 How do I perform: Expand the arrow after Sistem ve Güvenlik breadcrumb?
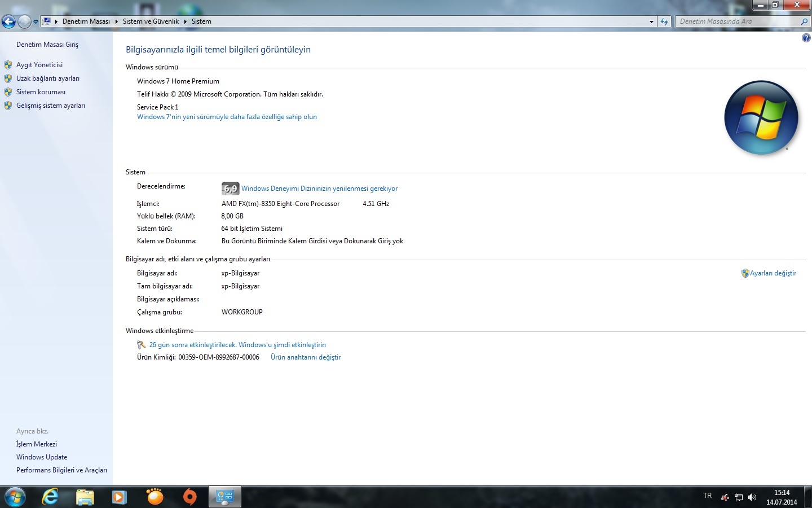(x=185, y=21)
